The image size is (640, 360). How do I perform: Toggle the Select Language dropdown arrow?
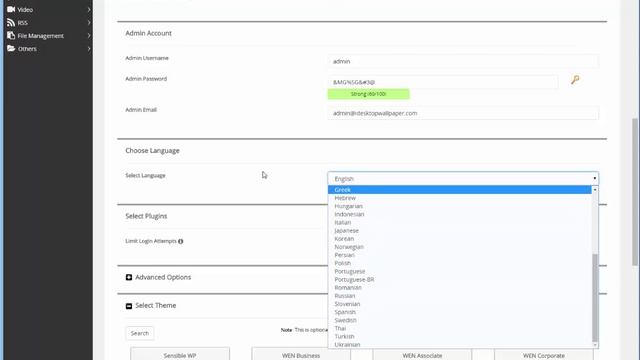(594, 178)
